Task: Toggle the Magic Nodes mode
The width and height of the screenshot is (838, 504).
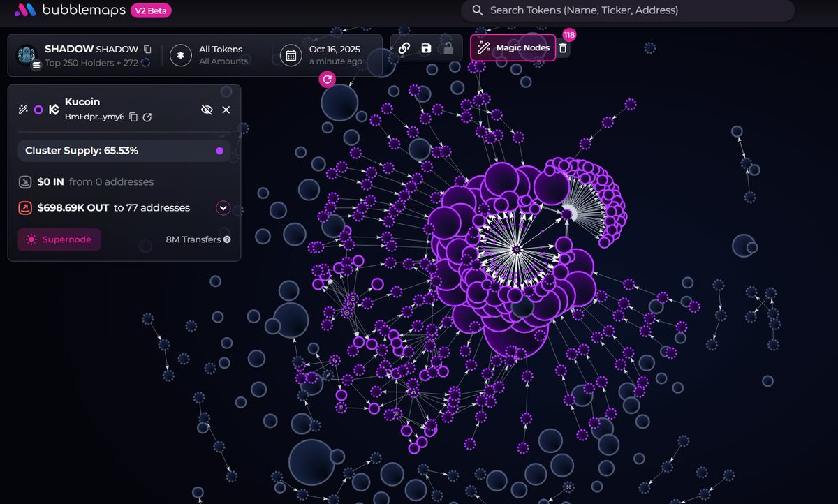Action: click(513, 48)
